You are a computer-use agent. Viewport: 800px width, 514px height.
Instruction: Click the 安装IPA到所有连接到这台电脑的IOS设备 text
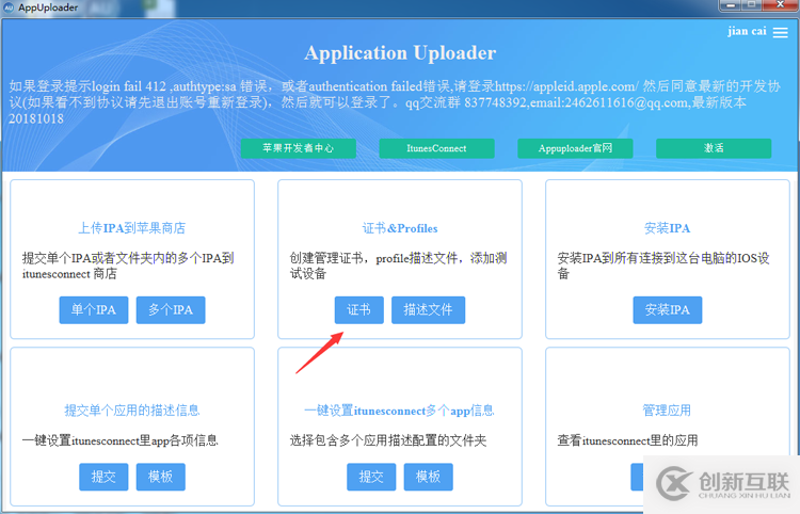pyautogui.click(x=663, y=266)
